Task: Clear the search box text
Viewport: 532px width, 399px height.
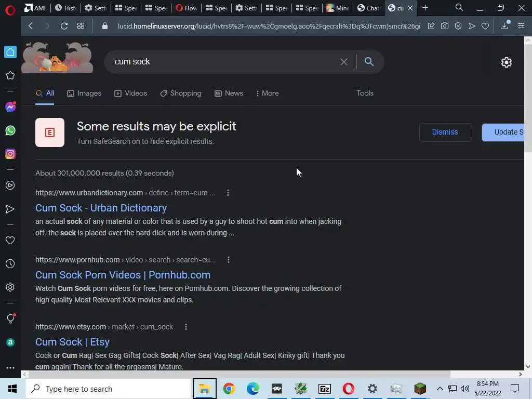Action: coord(344,62)
